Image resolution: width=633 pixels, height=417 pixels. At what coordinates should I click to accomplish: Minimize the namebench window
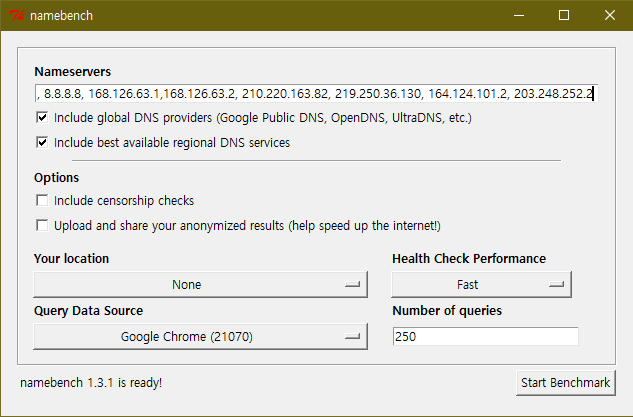pos(518,15)
